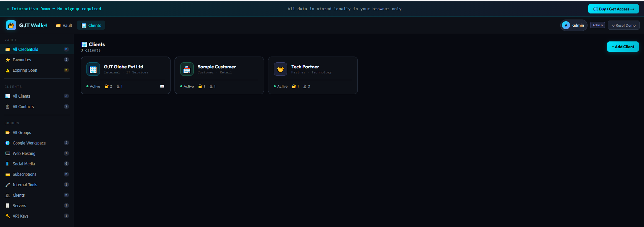
Task: Open the Sample Customer client
Action: coord(219,75)
